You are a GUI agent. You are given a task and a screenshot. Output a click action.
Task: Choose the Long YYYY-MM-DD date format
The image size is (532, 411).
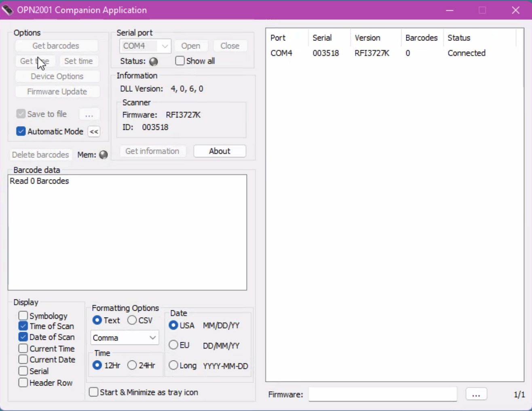tap(173, 366)
